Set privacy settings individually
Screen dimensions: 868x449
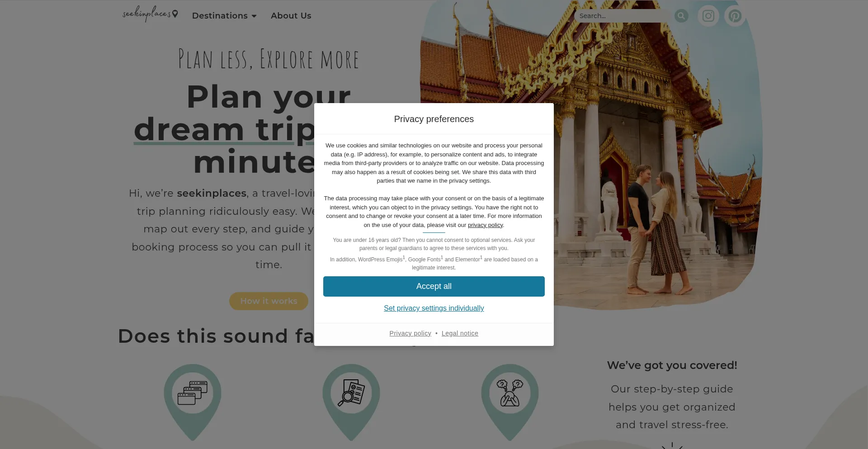tap(434, 308)
